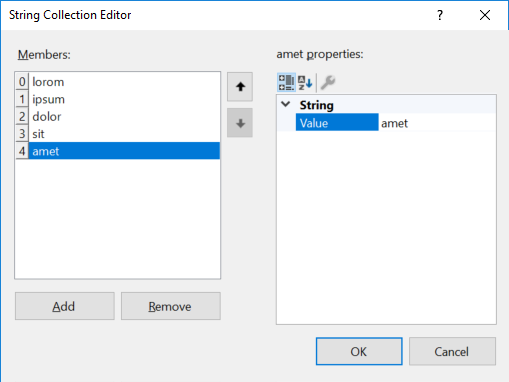Viewport: 509px width, 382px height.
Task: Collapse the String category chevron
Action: [286, 104]
